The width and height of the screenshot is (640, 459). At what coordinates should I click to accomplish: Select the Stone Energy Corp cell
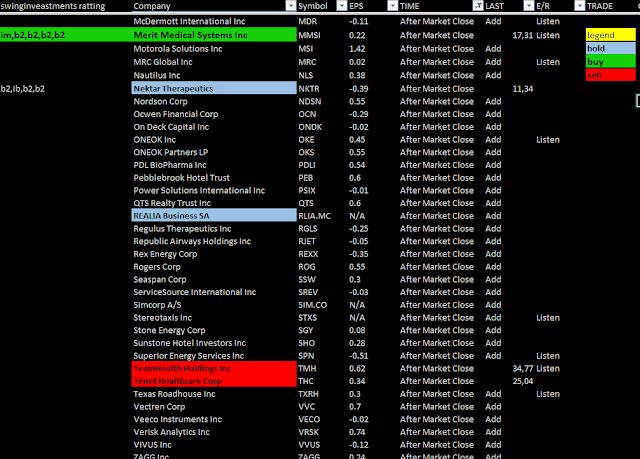pyautogui.click(x=169, y=330)
